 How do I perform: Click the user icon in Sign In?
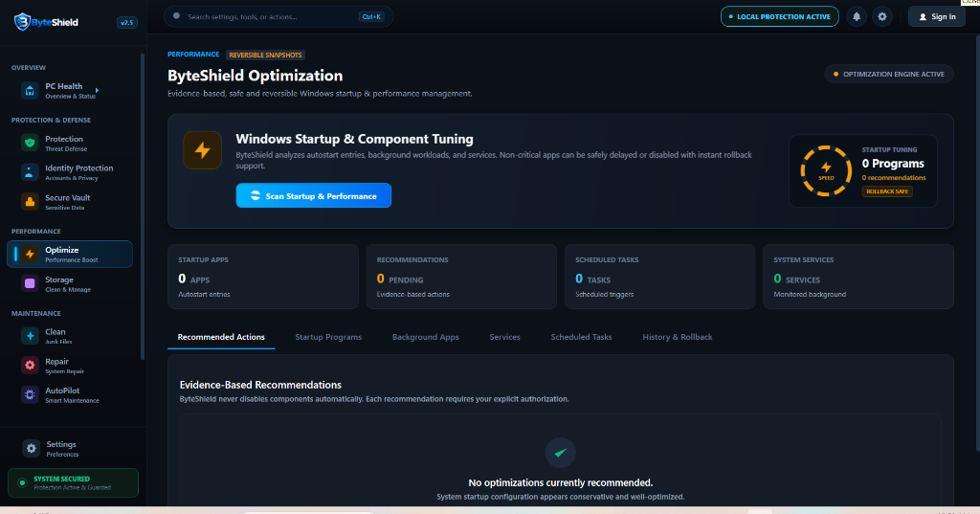923,17
